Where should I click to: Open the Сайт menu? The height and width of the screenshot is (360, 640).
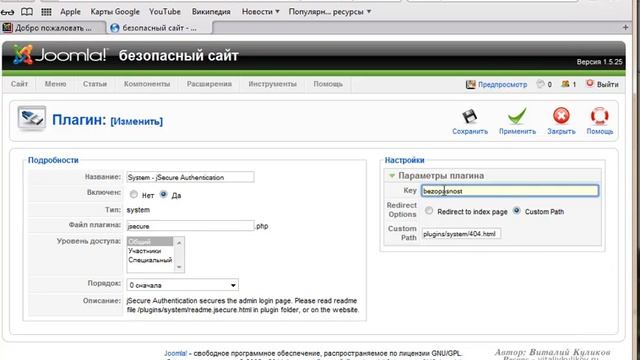(x=19, y=84)
